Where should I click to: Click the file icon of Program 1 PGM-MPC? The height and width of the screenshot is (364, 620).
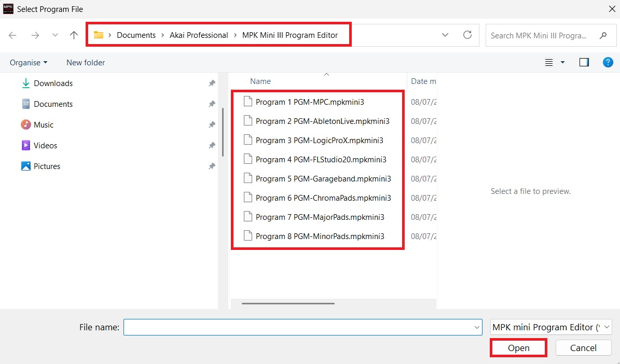click(247, 102)
